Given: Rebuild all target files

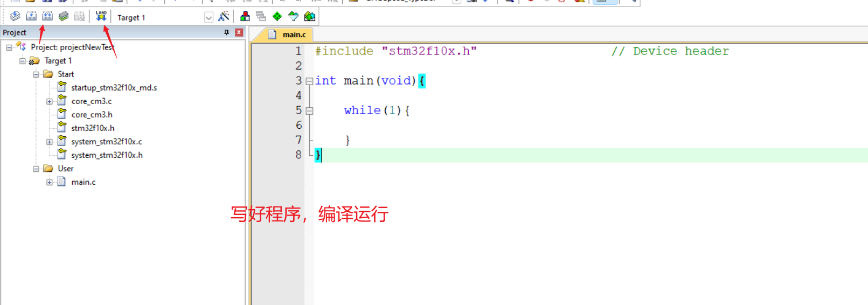Looking at the screenshot, I should 47,16.
